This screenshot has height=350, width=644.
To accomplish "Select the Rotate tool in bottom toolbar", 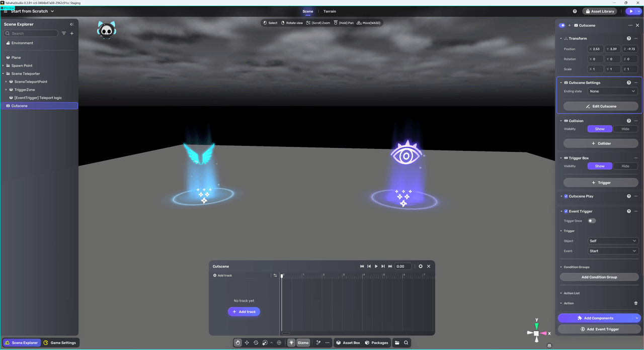I will pyautogui.click(x=255, y=342).
